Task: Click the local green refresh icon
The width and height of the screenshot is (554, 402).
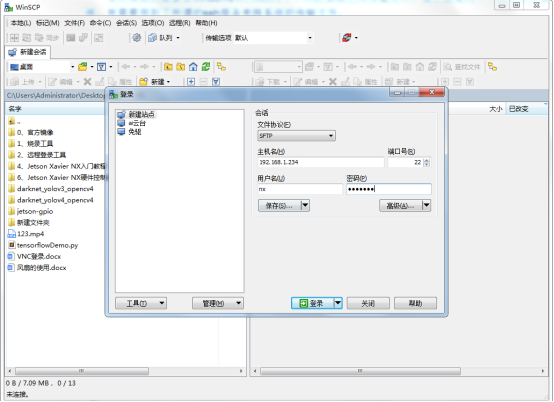Action: (206, 66)
